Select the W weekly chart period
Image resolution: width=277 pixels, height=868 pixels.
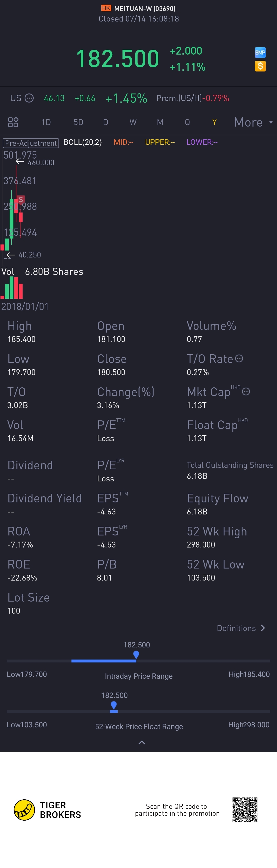[x=133, y=122]
